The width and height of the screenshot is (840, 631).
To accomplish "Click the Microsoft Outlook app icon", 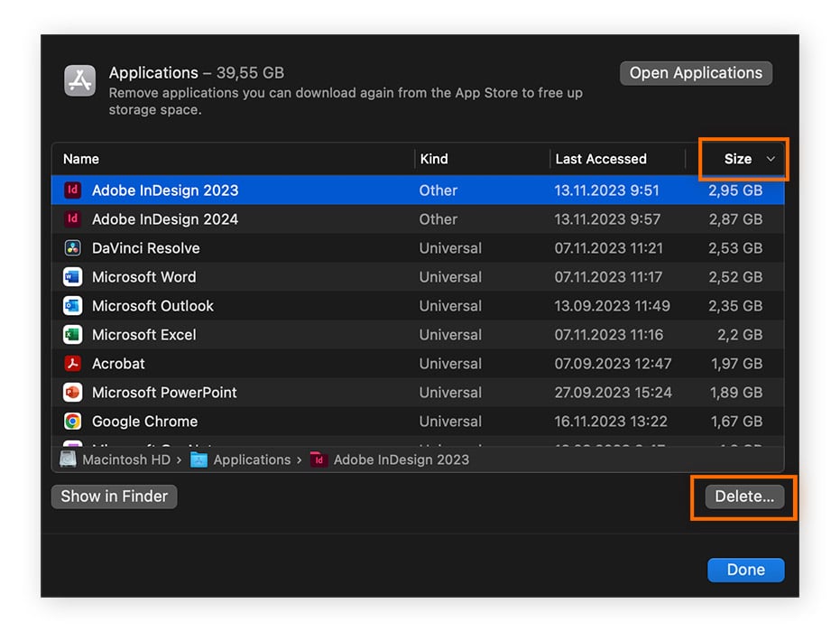I will [73, 306].
